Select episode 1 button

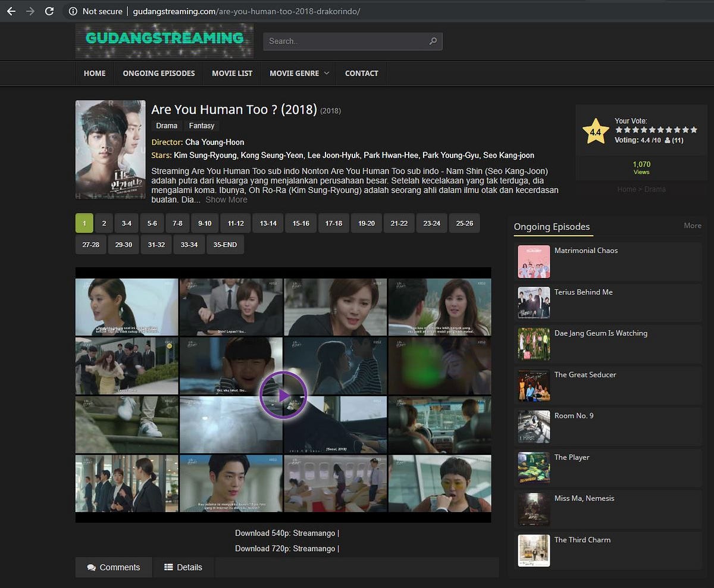[x=84, y=223]
